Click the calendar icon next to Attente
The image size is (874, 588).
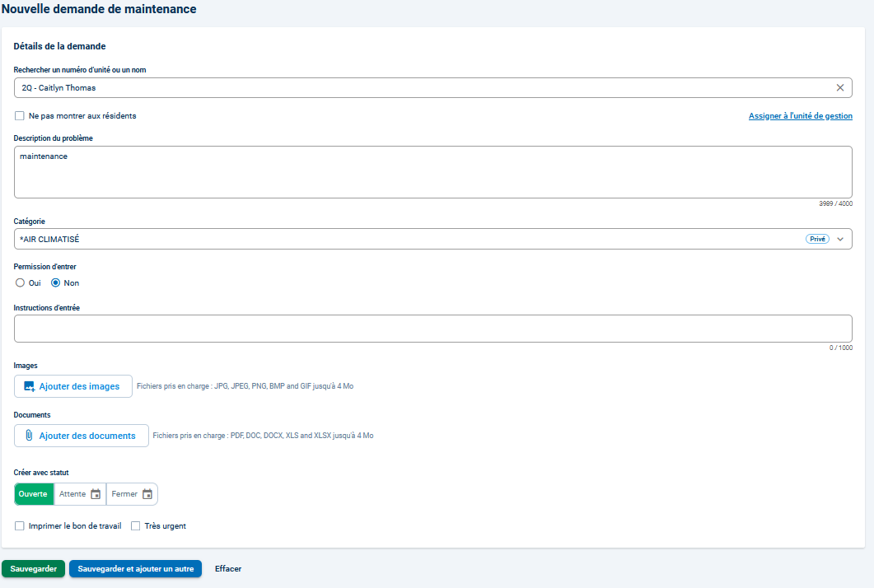point(96,494)
